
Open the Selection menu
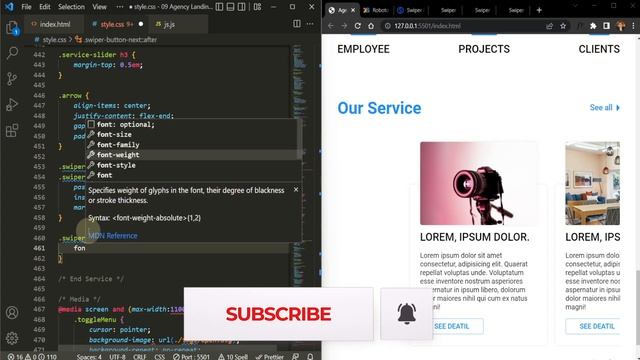71,7
